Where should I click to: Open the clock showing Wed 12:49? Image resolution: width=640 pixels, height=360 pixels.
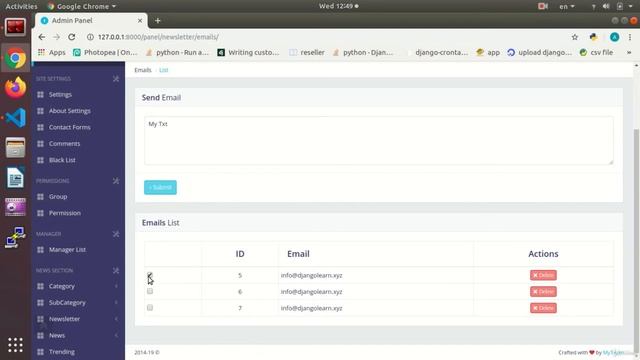[339, 6]
